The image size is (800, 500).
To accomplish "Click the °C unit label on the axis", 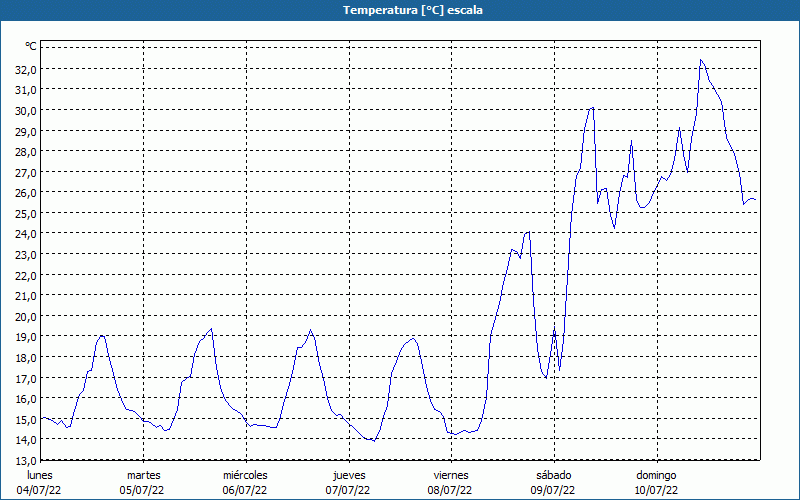I will pyautogui.click(x=31, y=46).
